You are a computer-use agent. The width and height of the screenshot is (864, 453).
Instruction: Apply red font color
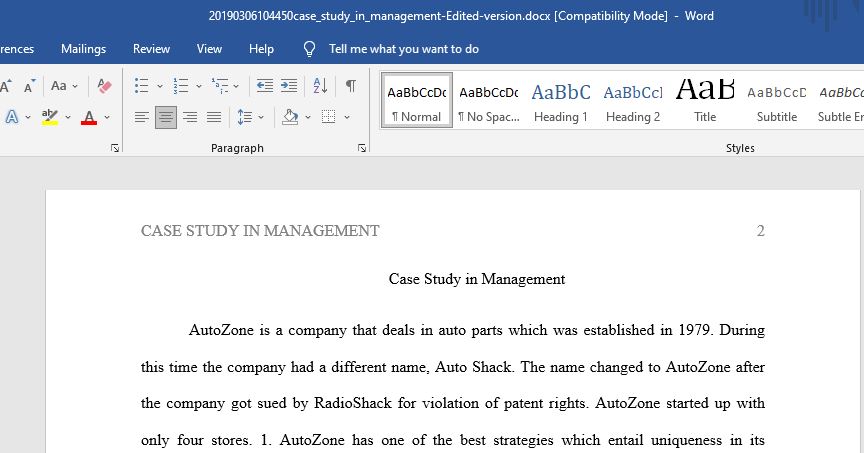pyautogui.click(x=89, y=117)
